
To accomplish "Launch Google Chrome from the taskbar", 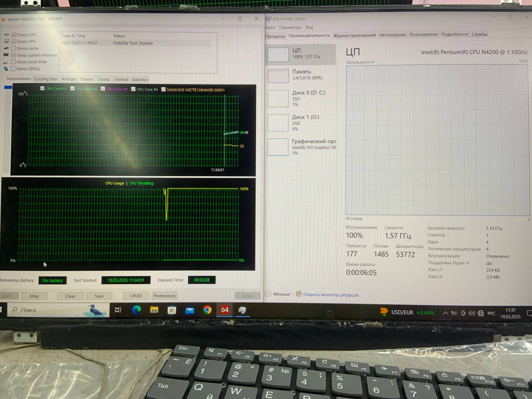I will pyautogui.click(x=207, y=310).
